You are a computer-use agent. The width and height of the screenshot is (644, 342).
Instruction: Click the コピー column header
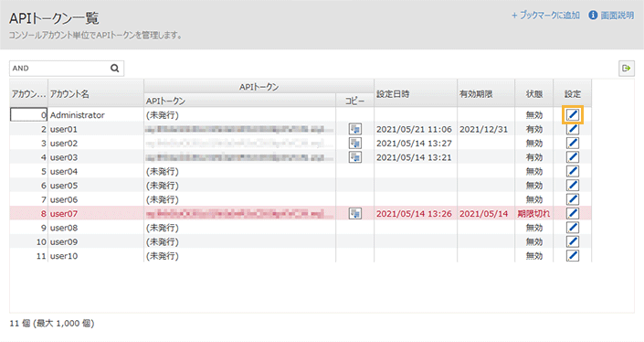pyautogui.click(x=354, y=101)
